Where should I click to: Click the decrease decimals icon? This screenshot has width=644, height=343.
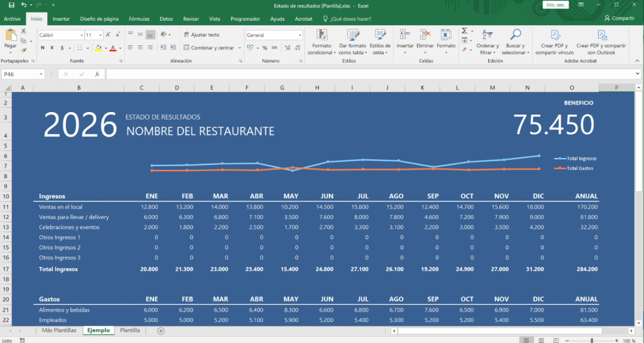pos(297,48)
